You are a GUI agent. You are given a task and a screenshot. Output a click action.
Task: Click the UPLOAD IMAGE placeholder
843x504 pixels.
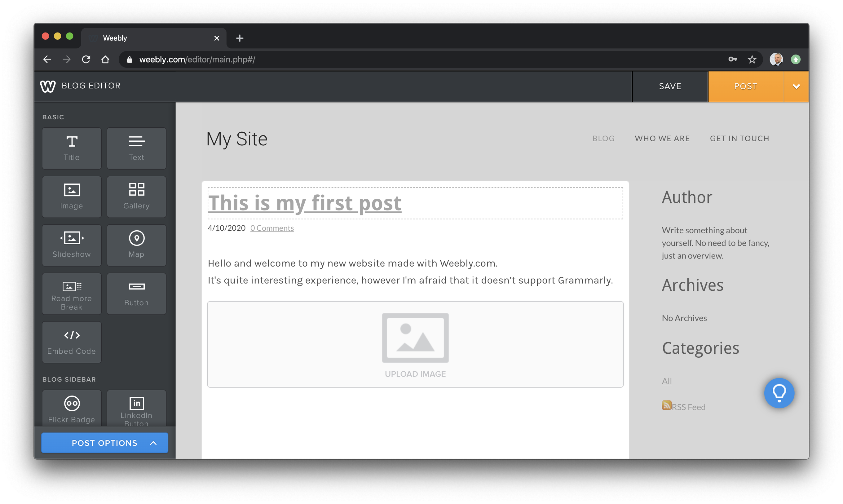415,344
